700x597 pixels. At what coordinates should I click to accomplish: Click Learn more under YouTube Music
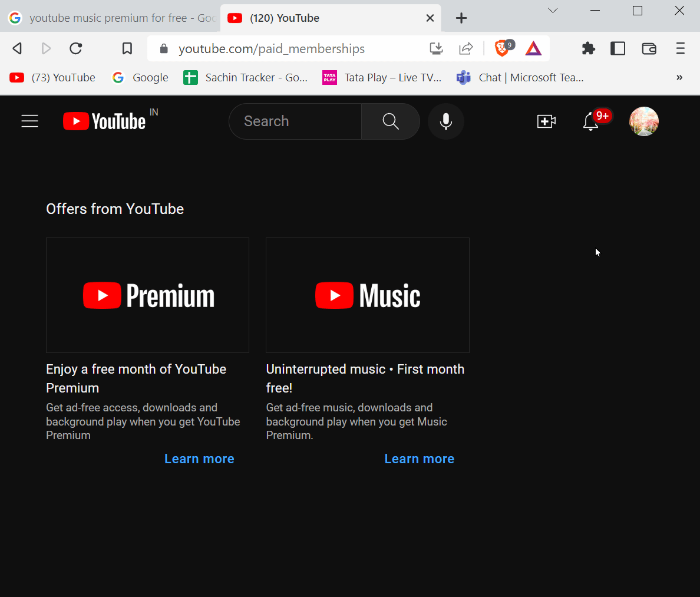419,459
